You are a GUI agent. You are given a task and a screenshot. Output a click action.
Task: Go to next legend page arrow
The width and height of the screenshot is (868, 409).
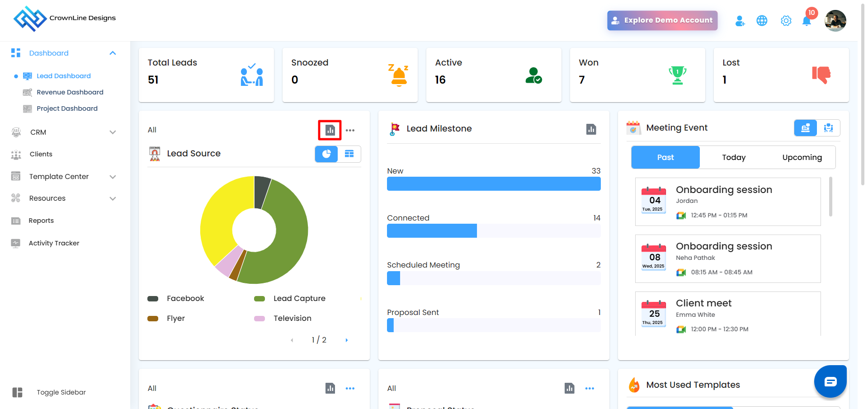tap(347, 340)
